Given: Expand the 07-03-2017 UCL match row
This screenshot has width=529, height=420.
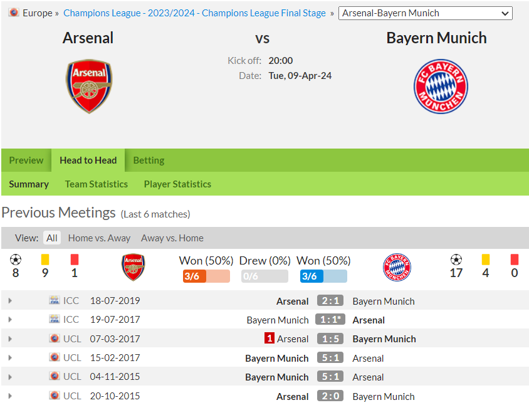Looking at the screenshot, I should click(x=10, y=339).
